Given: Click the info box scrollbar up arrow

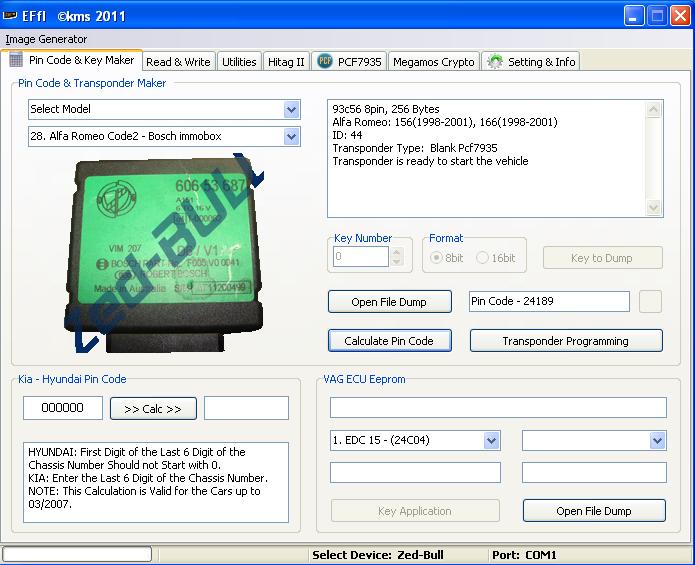Looking at the screenshot, I should coord(654,109).
